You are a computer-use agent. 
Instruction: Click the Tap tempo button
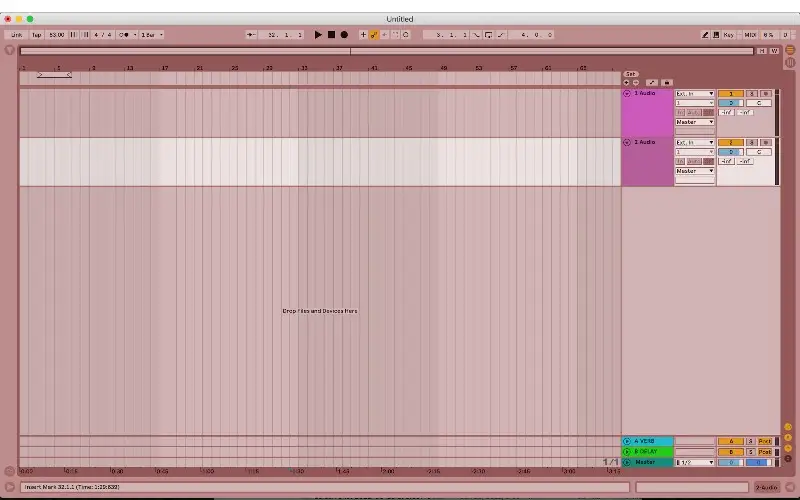(x=36, y=35)
